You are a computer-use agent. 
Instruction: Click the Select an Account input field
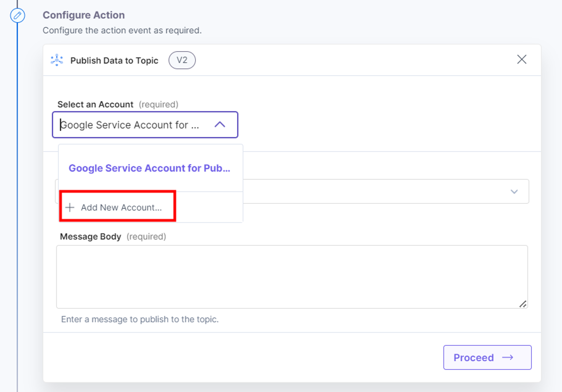click(x=145, y=125)
